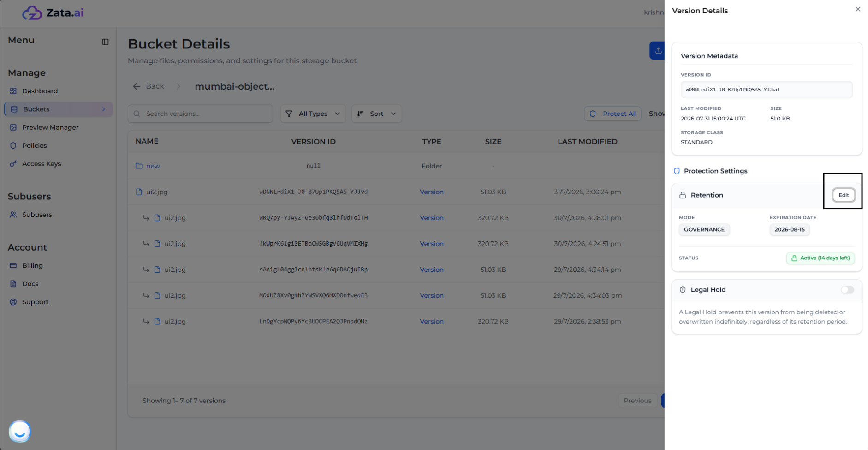Image resolution: width=868 pixels, height=450 pixels.
Task: Open the Sort dropdown
Action: pyautogui.click(x=376, y=114)
